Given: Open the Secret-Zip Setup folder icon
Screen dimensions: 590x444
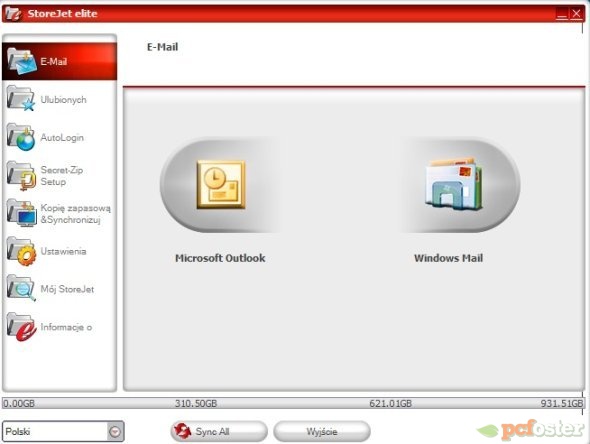Looking at the screenshot, I should pyautogui.click(x=21, y=175).
